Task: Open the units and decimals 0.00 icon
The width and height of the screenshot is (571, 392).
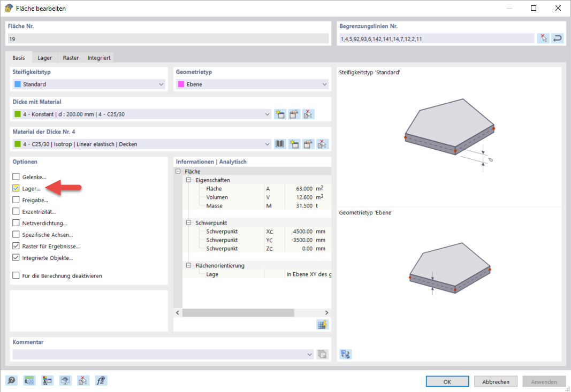Action: point(29,381)
